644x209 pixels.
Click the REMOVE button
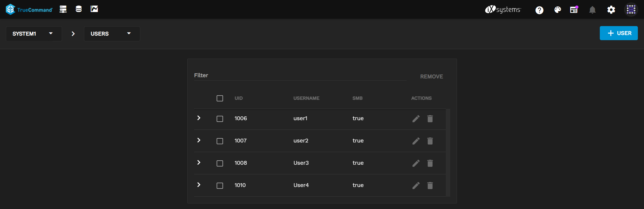tap(431, 77)
